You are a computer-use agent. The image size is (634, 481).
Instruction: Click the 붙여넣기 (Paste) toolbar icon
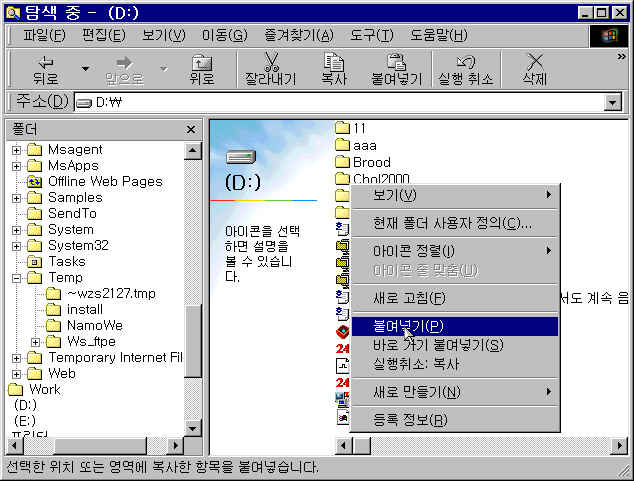[396, 62]
